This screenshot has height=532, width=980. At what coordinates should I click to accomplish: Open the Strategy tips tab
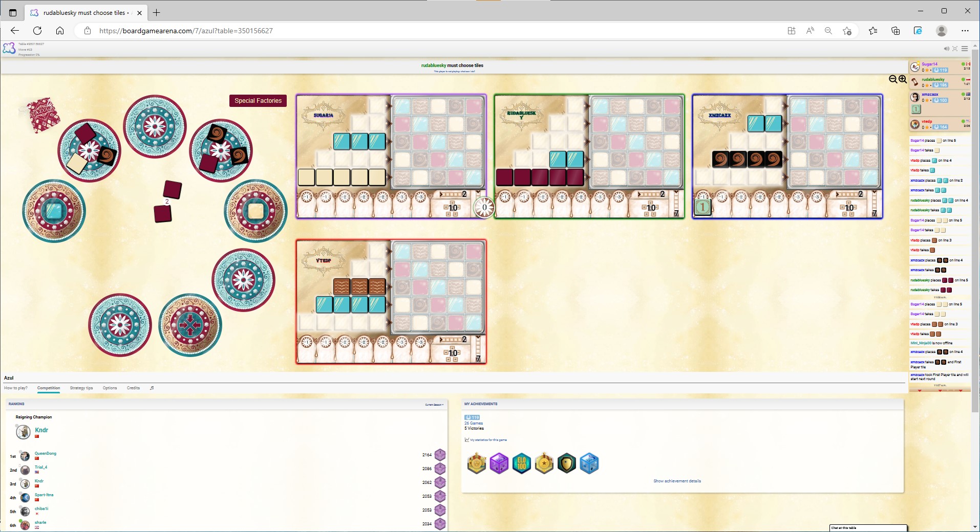[81, 388]
